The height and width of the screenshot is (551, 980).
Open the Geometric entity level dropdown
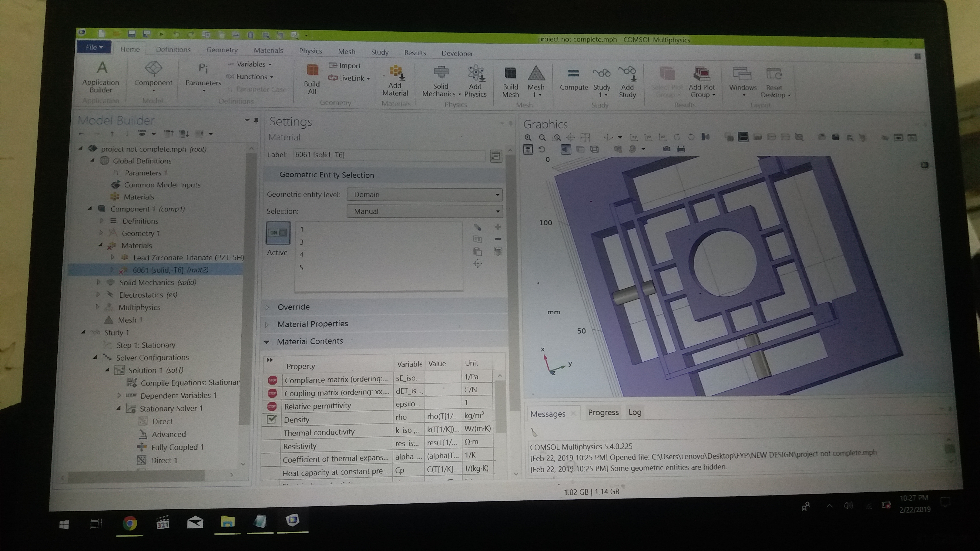pyautogui.click(x=424, y=195)
